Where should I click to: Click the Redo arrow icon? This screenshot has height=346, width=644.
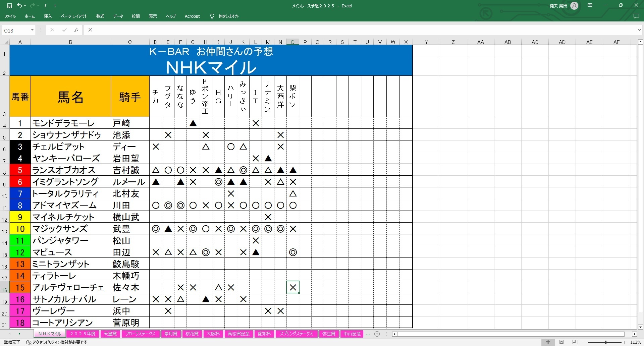(x=32, y=6)
